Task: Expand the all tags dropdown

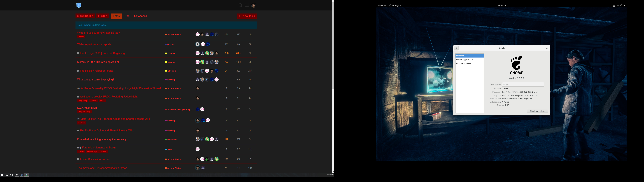Action: click(x=102, y=16)
